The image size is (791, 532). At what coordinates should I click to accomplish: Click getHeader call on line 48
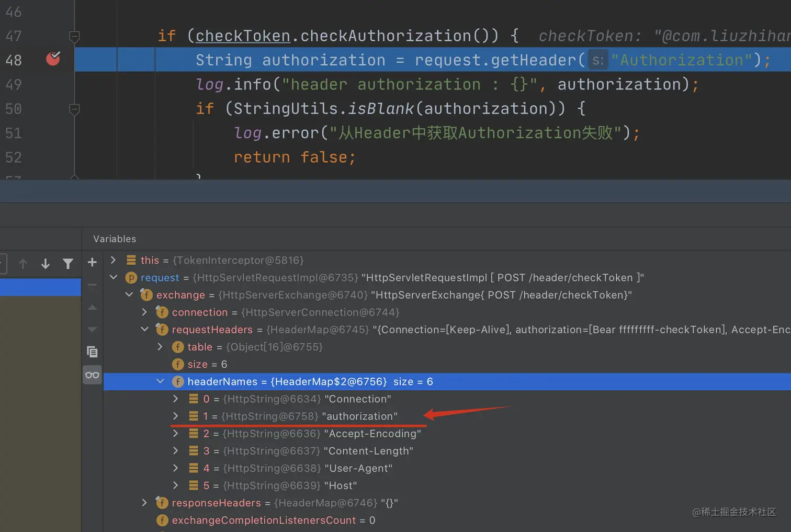(533, 60)
